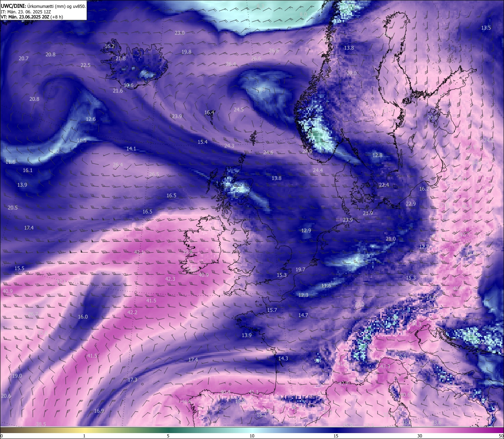Click the 21.9 map value
Image resolution: width=504 pixels, height=439 pixels.
coord(368,213)
